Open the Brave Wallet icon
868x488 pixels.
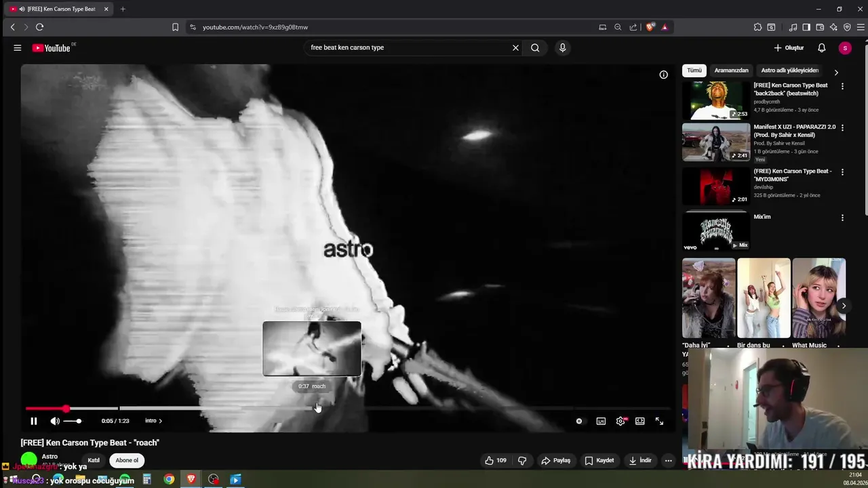(x=820, y=27)
